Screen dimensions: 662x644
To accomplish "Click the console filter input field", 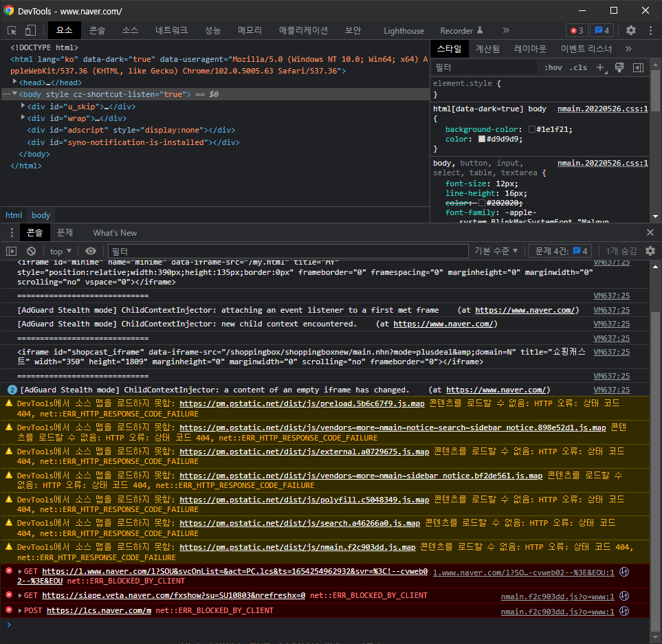I will coord(288,251).
